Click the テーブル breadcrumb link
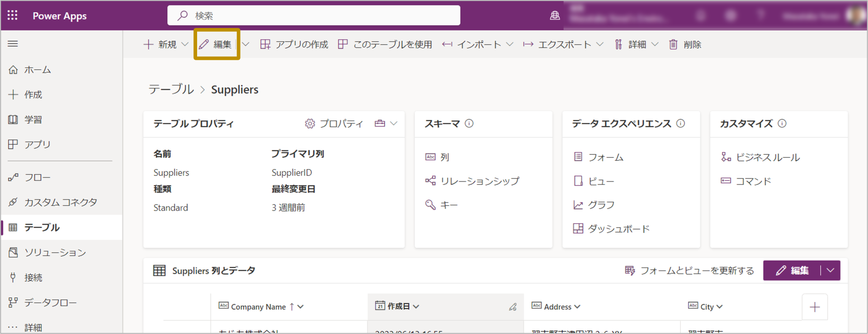This screenshot has width=868, height=334. pyautogui.click(x=171, y=89)
